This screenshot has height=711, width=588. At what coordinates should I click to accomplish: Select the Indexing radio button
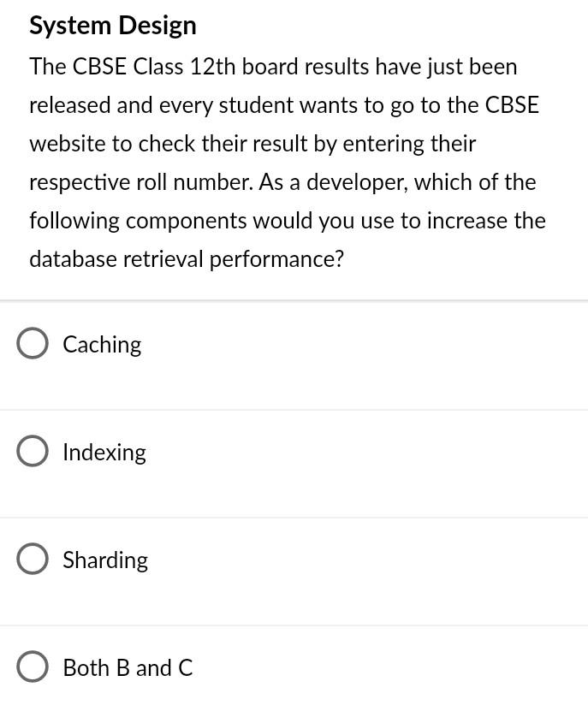(33, 451)
